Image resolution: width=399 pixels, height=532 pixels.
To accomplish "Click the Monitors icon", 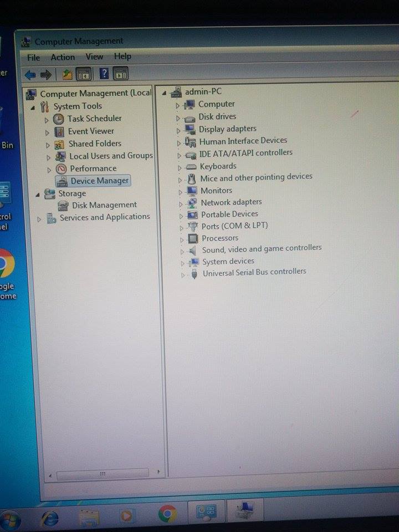I will coord(192,191).
